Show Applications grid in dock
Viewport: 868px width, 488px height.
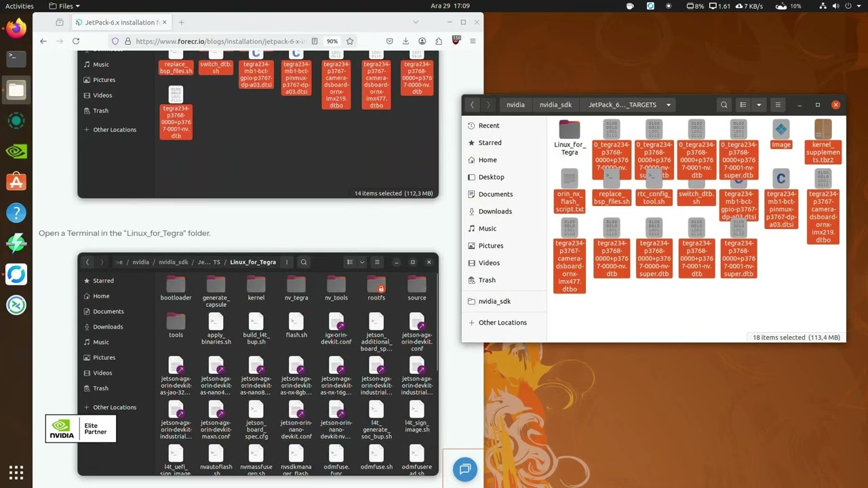16,472
